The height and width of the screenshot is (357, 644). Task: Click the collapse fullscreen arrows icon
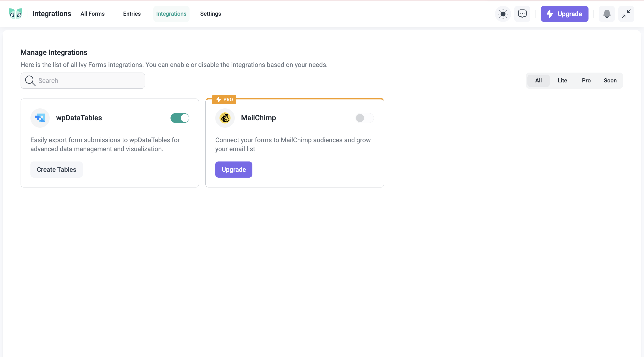click(626, 14)
